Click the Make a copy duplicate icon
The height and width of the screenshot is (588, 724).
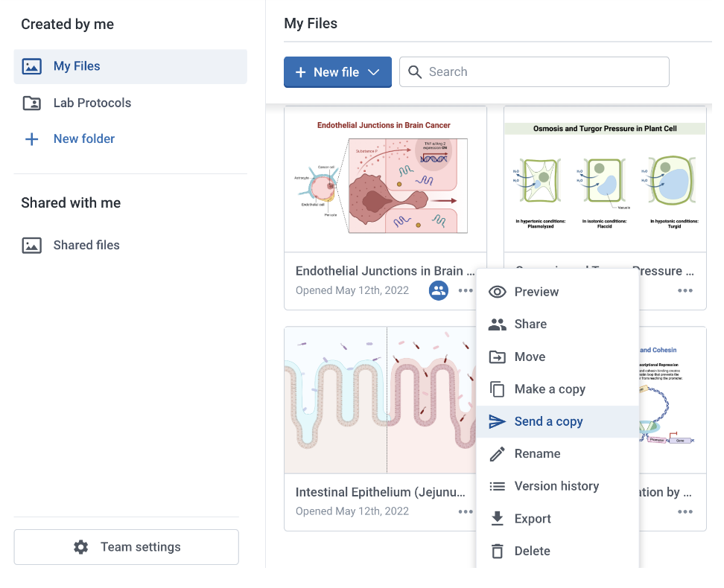click(x=498, y=389)
